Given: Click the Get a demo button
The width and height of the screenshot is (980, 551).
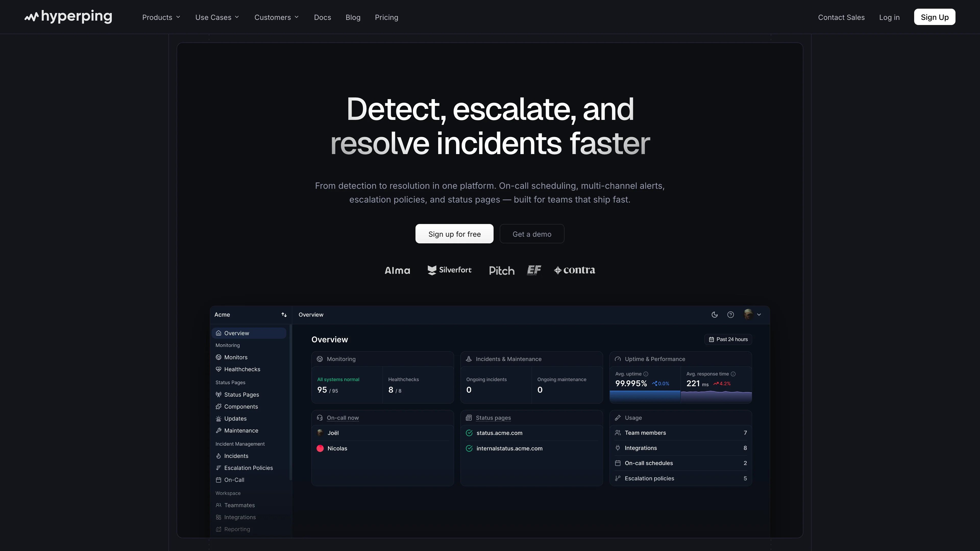Looking at the screenshot, I should 532,233.
